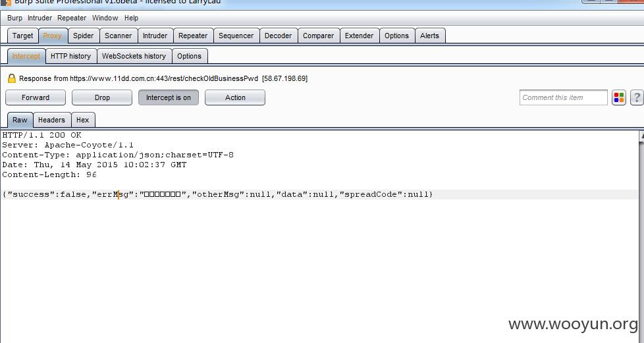
Task: Click the question mark help icon
Action: 637,98
